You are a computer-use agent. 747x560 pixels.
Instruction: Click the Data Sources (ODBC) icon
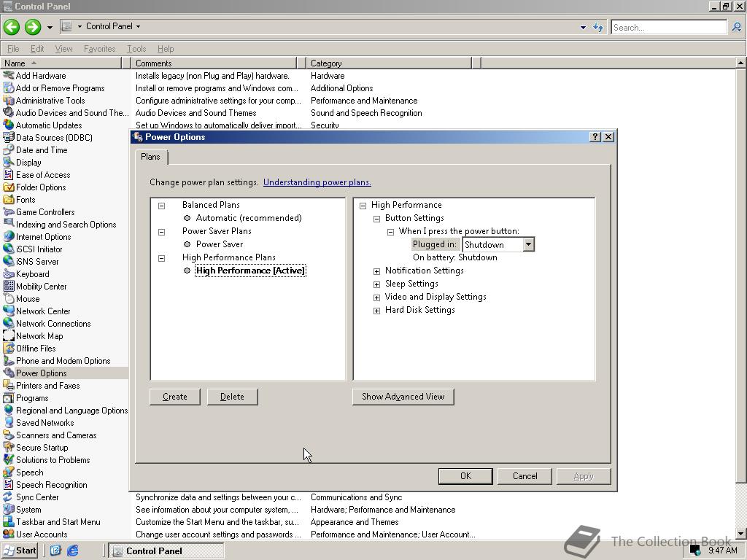click(8, 137)
